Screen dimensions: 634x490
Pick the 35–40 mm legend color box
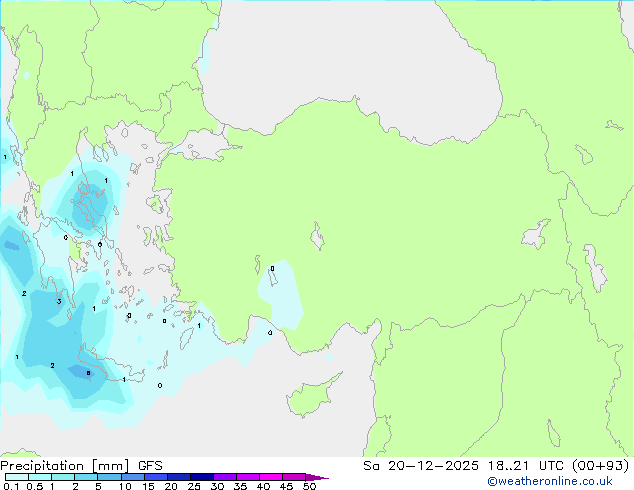coord(247,477)
